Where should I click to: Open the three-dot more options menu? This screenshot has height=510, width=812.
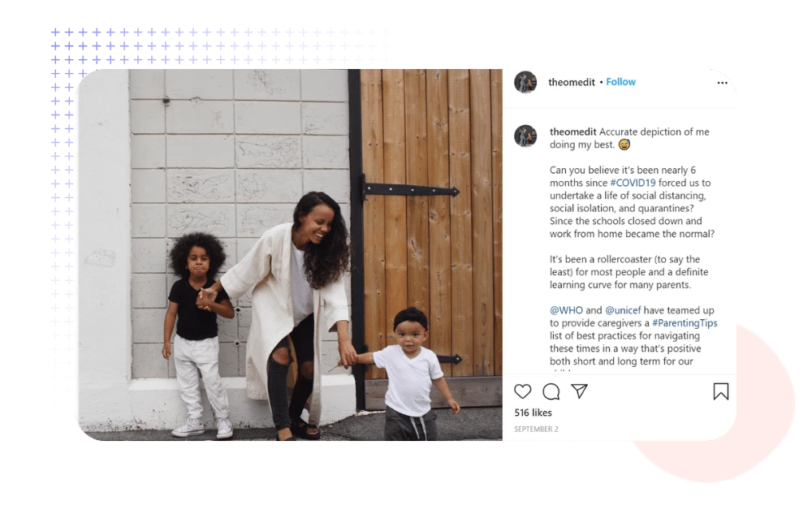(723, 83)
